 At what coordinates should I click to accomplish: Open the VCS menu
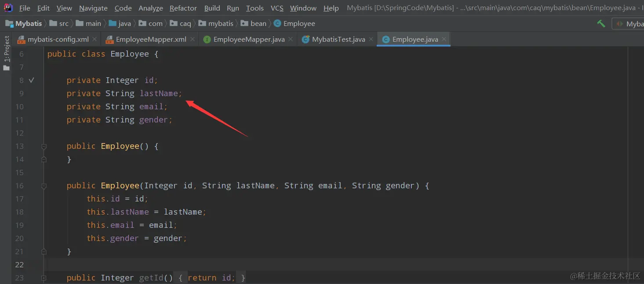pos(277,8)
